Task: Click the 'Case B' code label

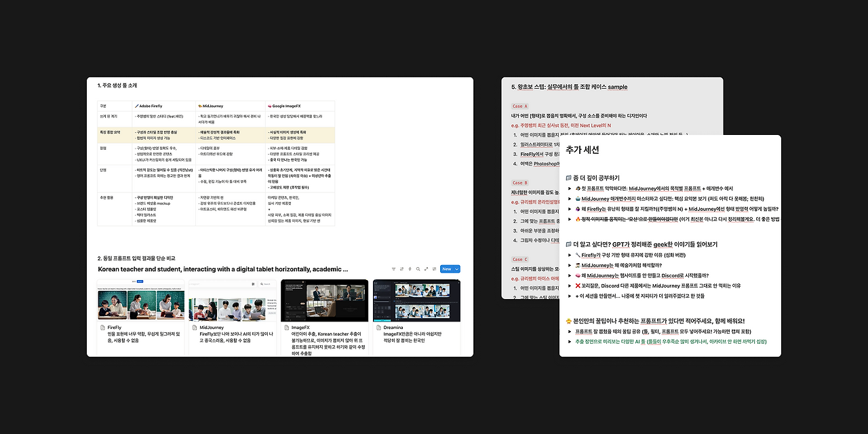Action: click(x=519, y=183)
